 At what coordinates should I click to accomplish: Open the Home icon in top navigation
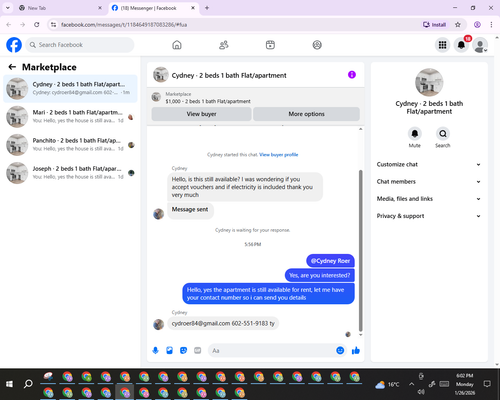177,45
